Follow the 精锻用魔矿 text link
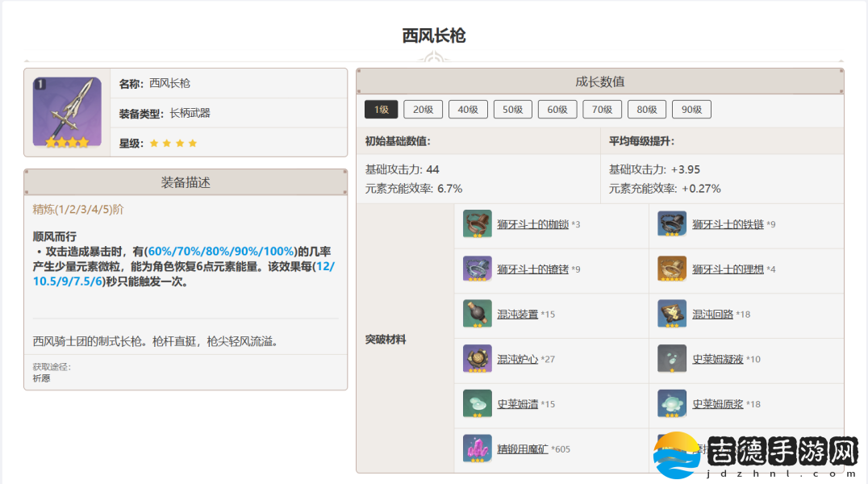This screenshot has height=484, width=868. click(x=522, y=449)
